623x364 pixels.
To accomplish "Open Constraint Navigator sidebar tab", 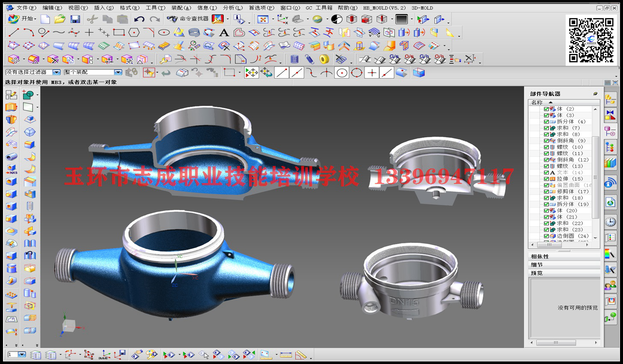I will click(x=611, y=115).
